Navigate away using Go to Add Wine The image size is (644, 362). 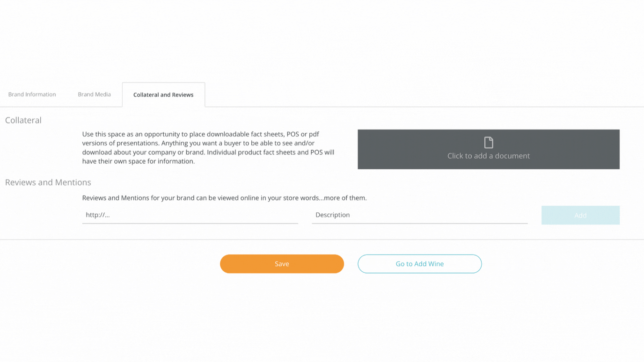(x=419, y=263)
